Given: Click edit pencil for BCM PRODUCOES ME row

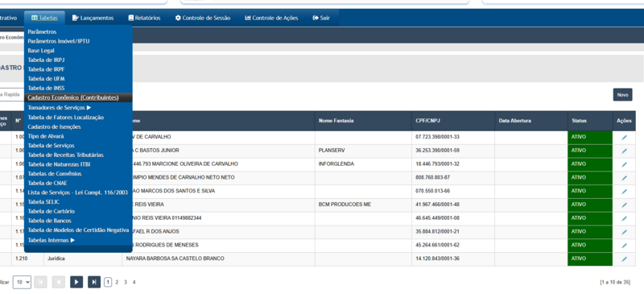Looking at the screenshot, I should pos(624,205).
